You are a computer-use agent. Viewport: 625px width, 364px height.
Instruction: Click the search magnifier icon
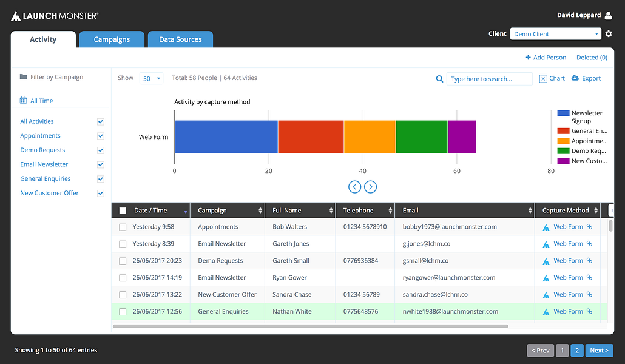click(439, 79)
